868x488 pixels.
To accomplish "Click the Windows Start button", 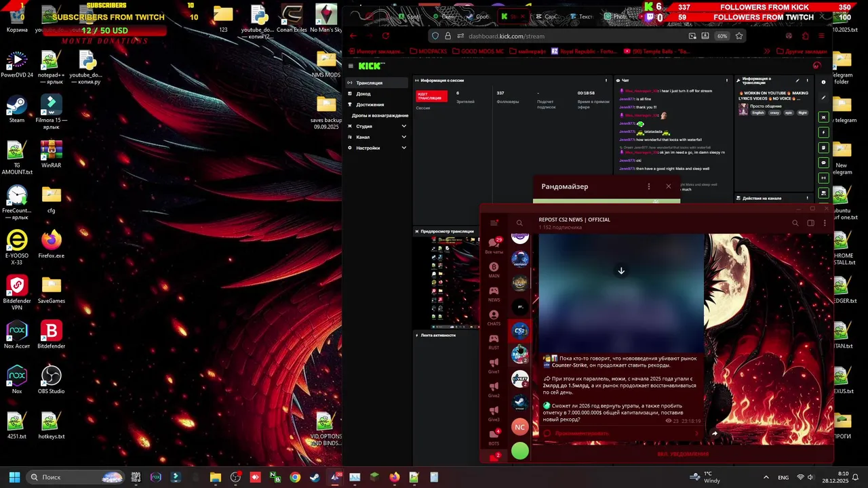I will tap(14, 477).
